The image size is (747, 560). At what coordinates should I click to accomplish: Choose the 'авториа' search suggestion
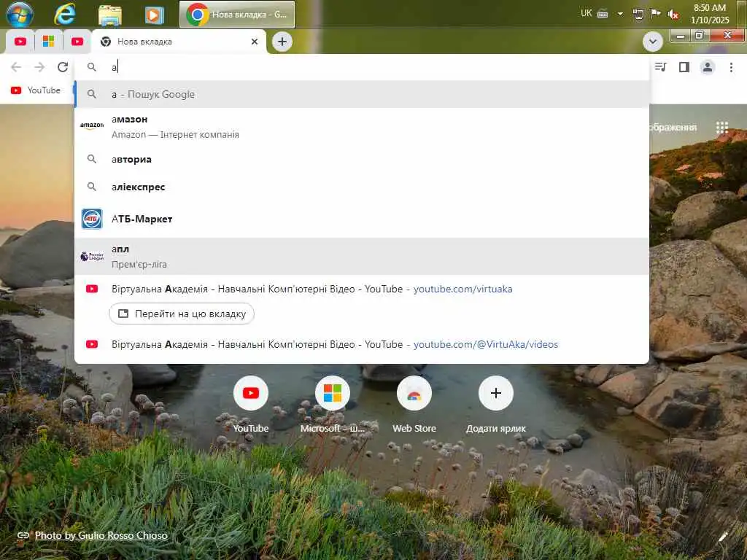(x=362, y=160)
